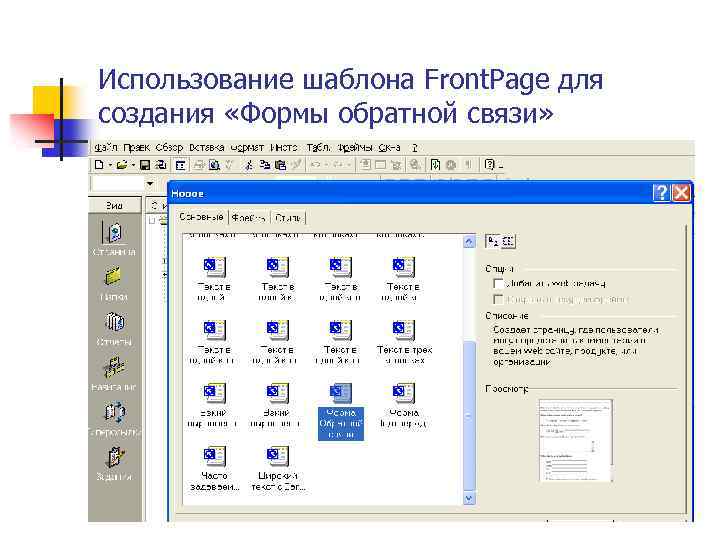Open the Правка menu
Viewport: 720px width, 540px height.
[136, 147]
